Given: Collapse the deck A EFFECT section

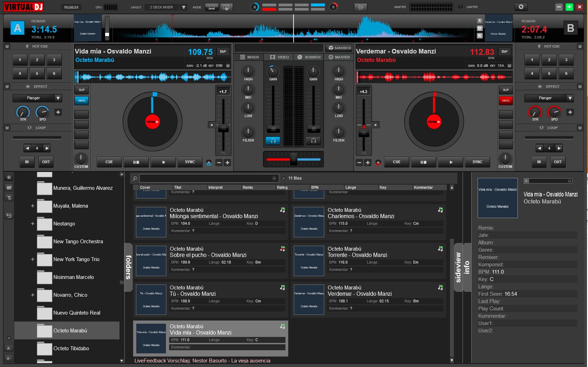Looking at the screenshot, I should [x=7, y=86].
